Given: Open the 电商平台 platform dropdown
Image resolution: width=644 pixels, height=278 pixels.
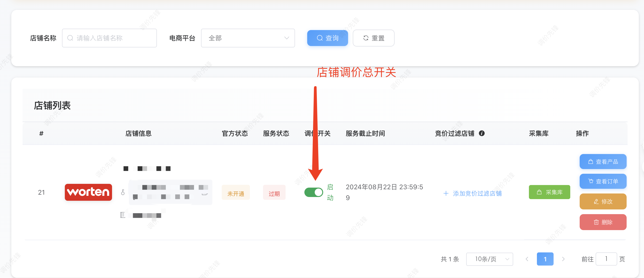Looking at the screenshot, I should pos(248,38).
